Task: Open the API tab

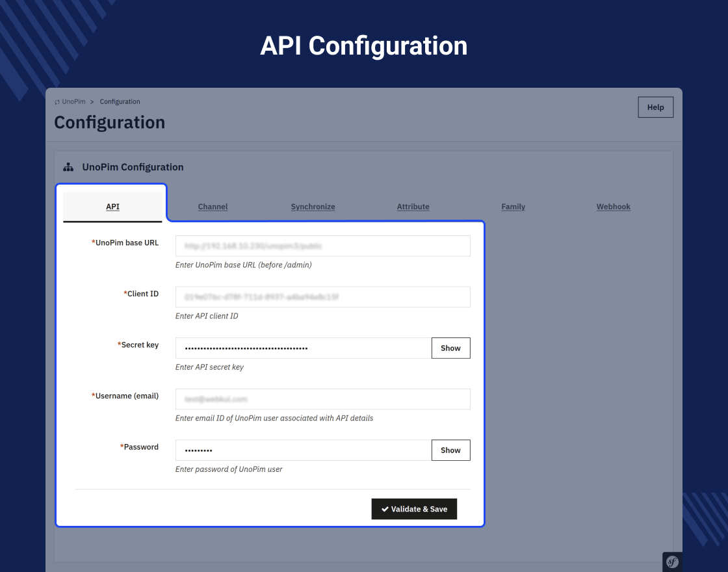Action: [x=112, y=207]
